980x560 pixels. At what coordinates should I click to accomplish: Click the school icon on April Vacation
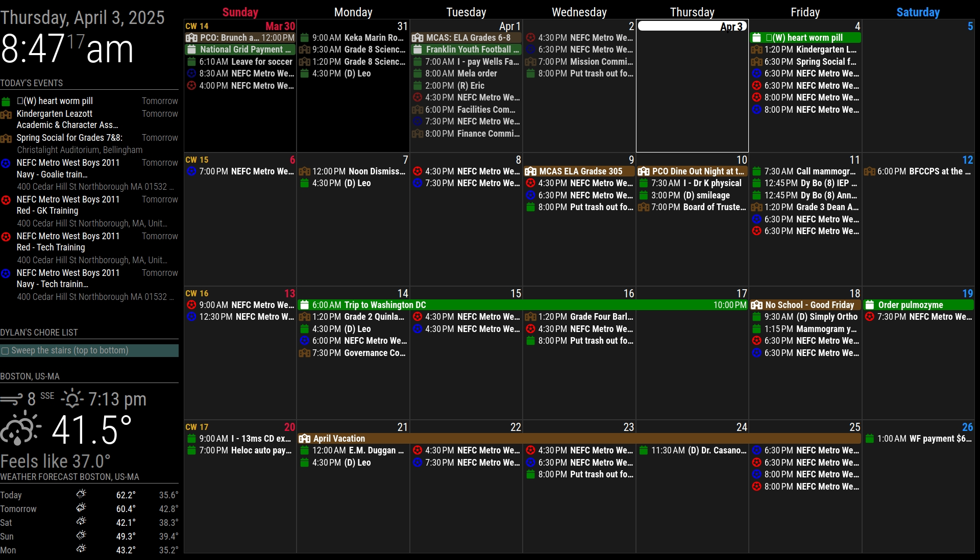(305, 439)
